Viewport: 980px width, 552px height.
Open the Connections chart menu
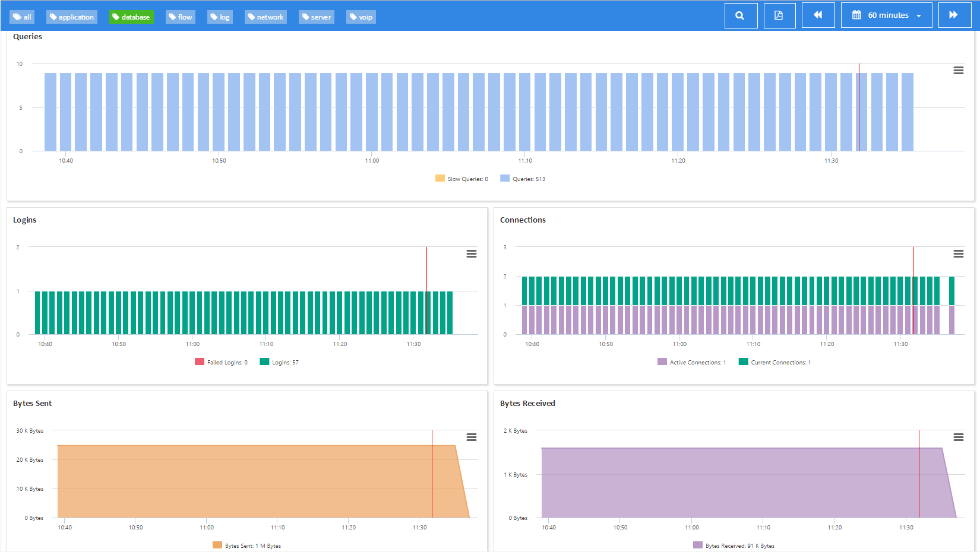[x=958, y=253]
